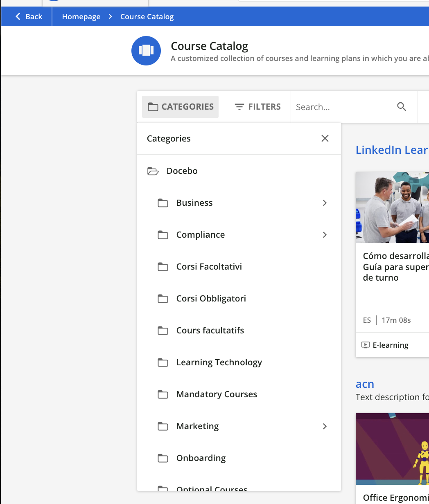Select the Mandatory Courses category

[x=217, y=394]
